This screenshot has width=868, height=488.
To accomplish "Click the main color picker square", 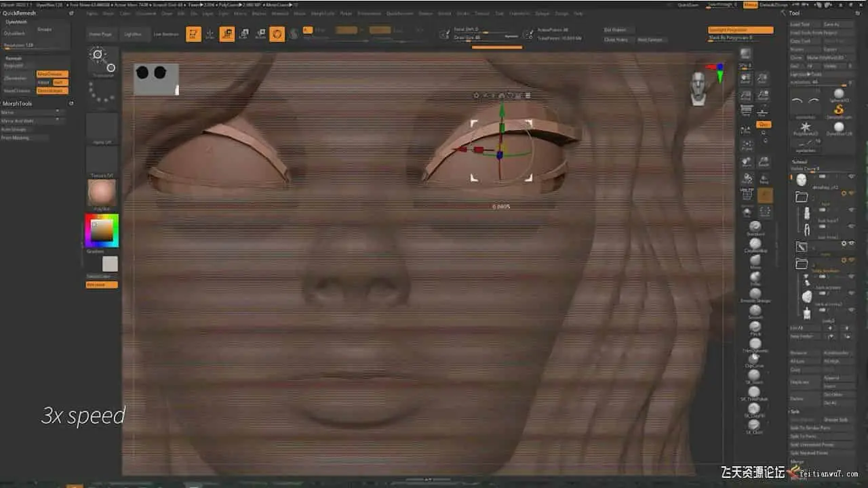I will [x=102, y=231].
